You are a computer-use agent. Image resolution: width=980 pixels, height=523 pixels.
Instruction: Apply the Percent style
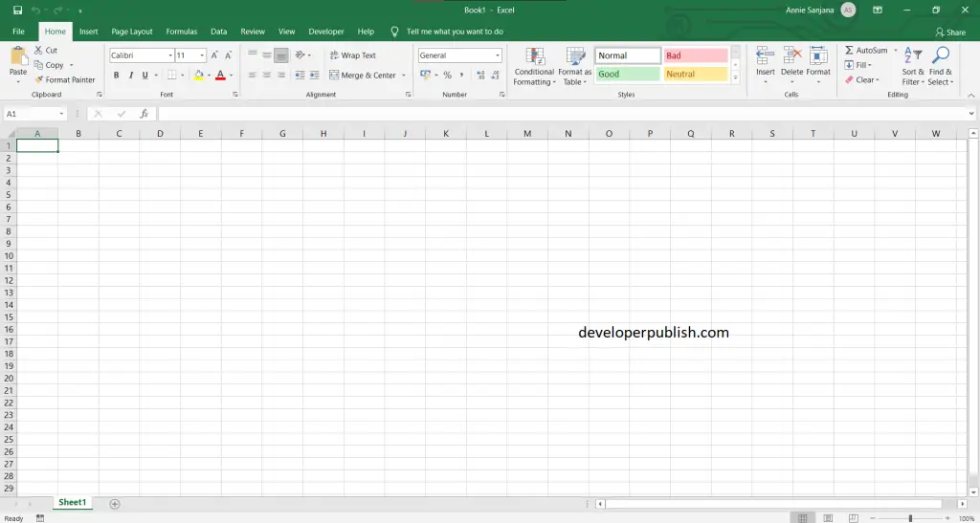click(x=448, y=75)
